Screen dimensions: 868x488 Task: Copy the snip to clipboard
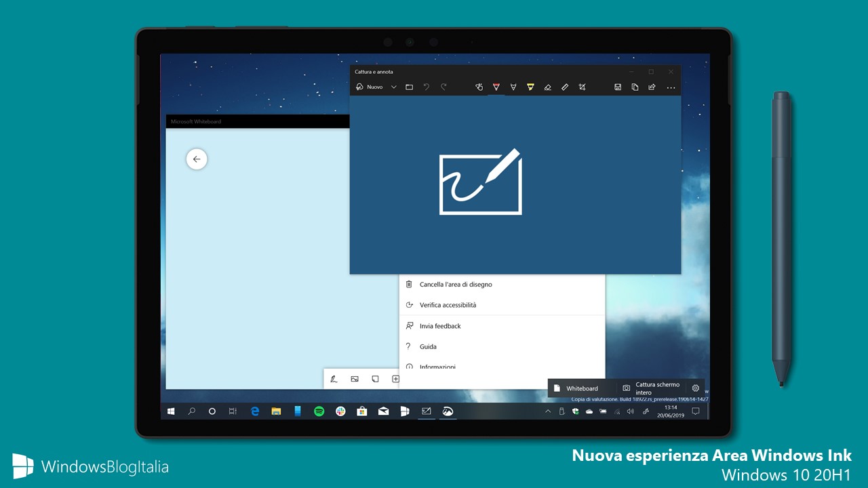pyautogui.click(x=635, y=87)
